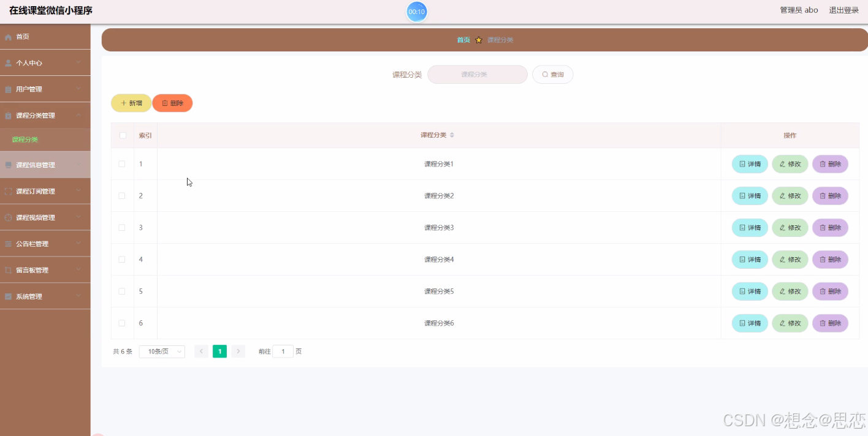Image resolution: width=868 pixels, height=436 pixels.
Task: Click the icon beside 留言板管理
Action: [8, 271]
